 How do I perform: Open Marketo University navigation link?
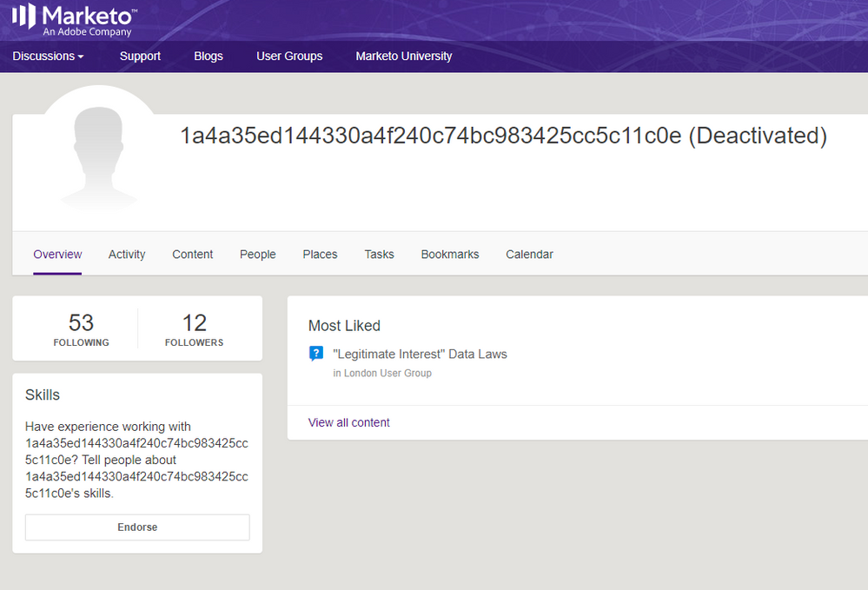[x=404, y=56]
